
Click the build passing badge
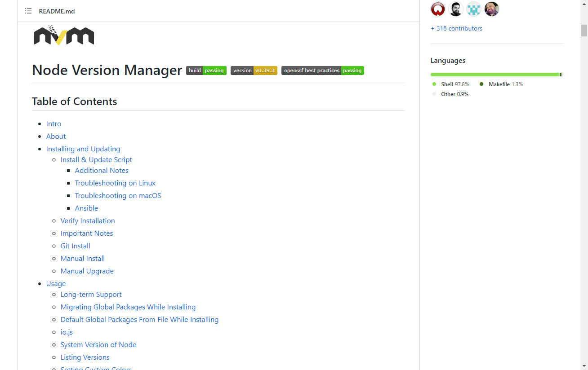coord(206,70)
